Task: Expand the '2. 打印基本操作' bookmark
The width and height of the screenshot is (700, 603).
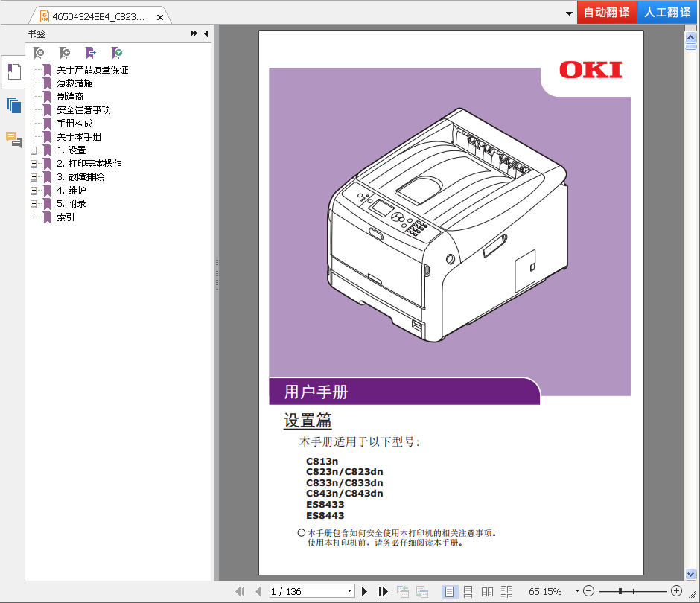Action: coord(34,164)
